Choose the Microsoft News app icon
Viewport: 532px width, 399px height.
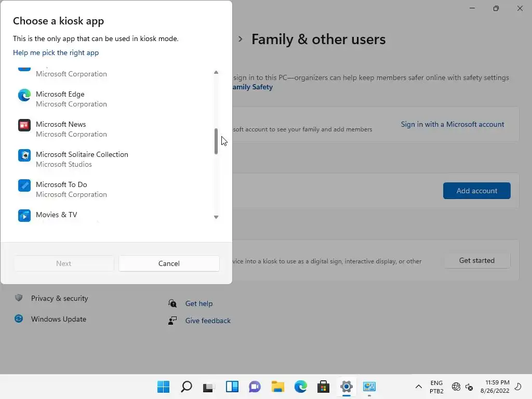click(24, 125)
